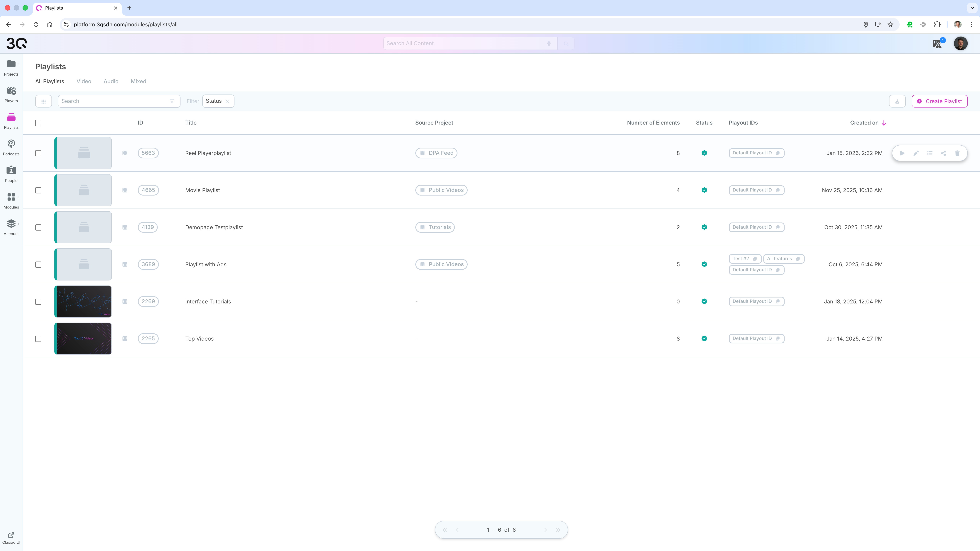980x551 pixels.
Task: Click the Create Playlist button
Action: point(939,101)
